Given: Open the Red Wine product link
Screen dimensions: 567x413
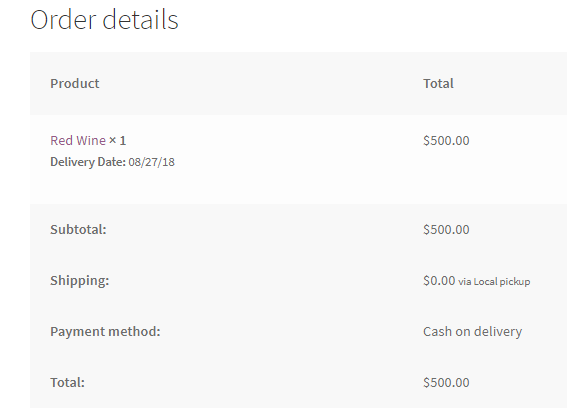Looking at the screenshot, I should (78, 140).
